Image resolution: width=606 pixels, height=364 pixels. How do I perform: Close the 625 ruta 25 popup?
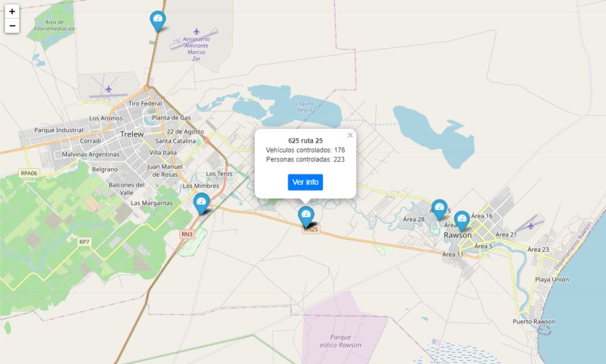click(350, 136)
